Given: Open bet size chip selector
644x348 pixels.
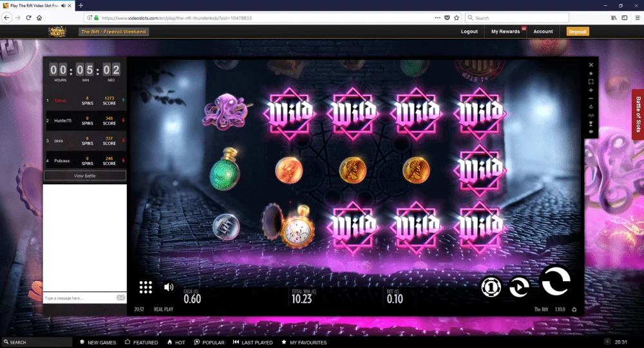Looking at the screenshot, I should pyautogui.click(x=491, y=286).
